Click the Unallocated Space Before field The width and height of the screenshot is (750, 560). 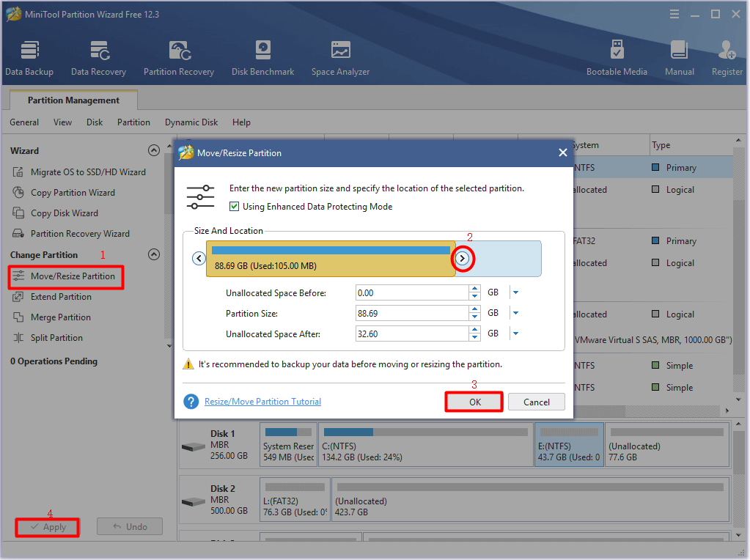(412, 292)
